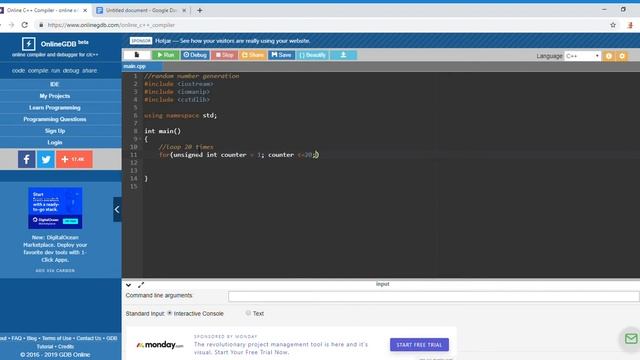Screen dimensions: 640x360
Task: Click the 'int main()' code line
Action: (162, 131)
